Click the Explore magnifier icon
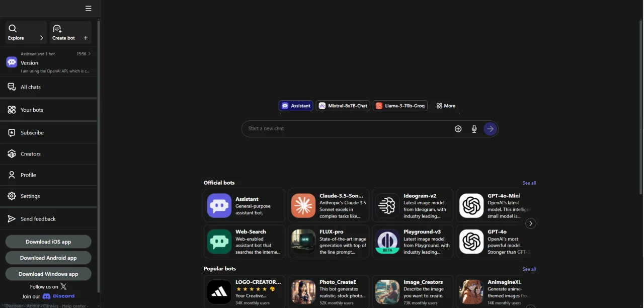 [13, 29]
